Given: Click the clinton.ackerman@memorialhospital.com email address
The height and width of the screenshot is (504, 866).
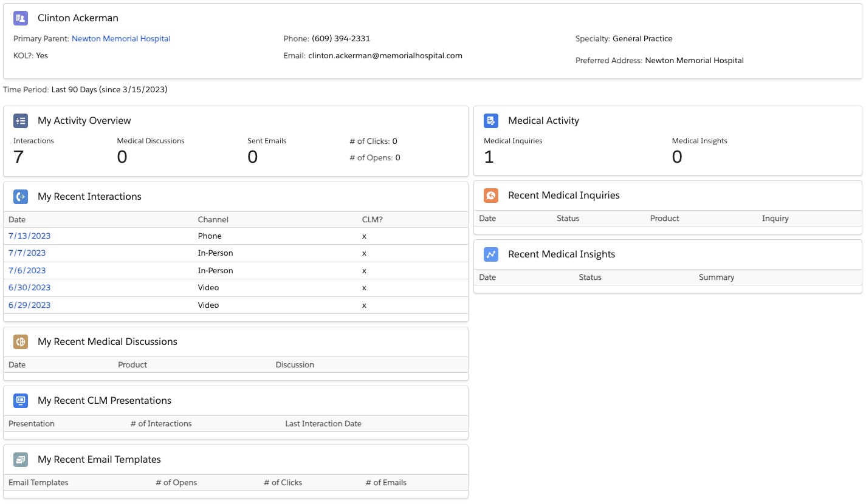Looking at the screenshot, I should (385, 56).
